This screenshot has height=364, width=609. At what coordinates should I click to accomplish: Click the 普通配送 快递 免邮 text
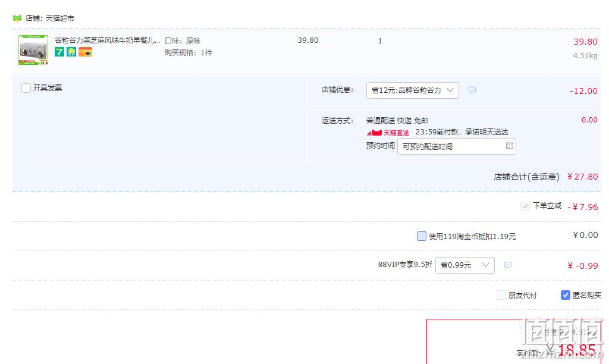397,120
